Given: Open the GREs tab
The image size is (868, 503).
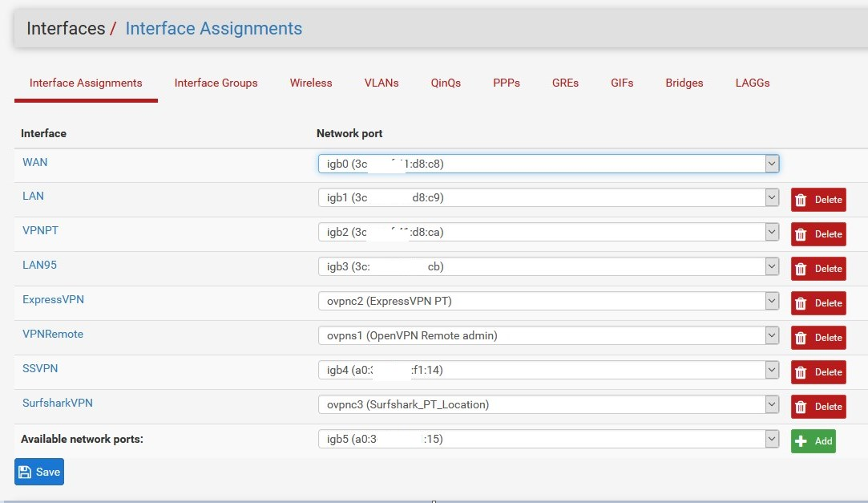Looking at the screenshot, I should point(565,83).
